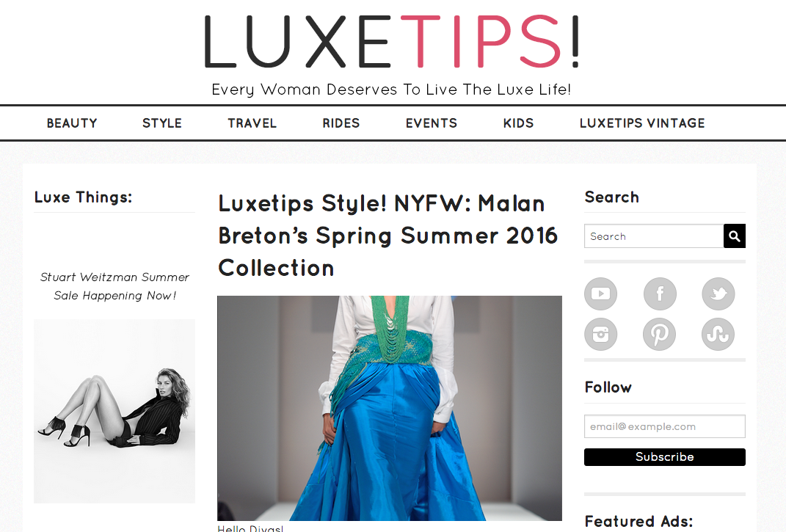Open the Facebook social icon
Viewport: 786px width, 532px height.
[x=660, y=294]
